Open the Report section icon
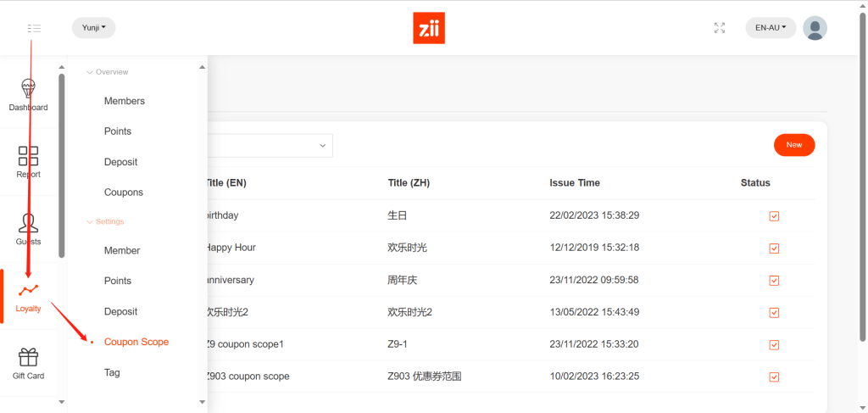Viewport: 868px width, 413px height. pyautogui.click(x=28, y=161)
